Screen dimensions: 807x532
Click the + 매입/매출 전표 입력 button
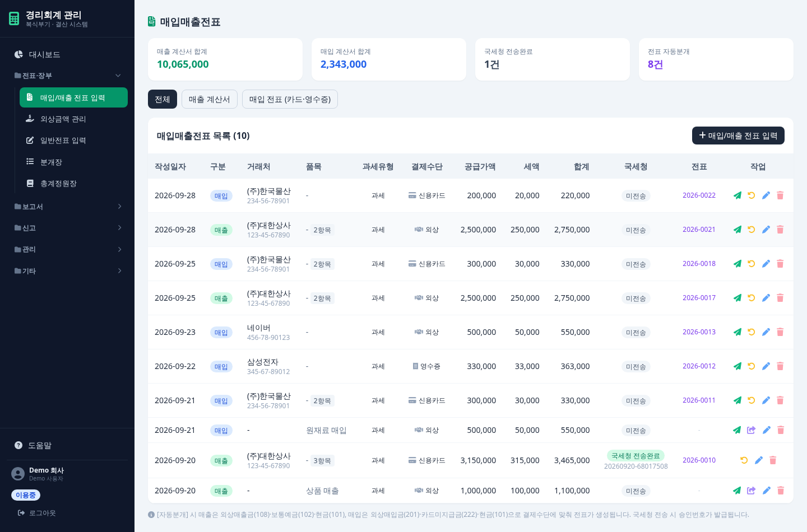[x=738, y=136]
